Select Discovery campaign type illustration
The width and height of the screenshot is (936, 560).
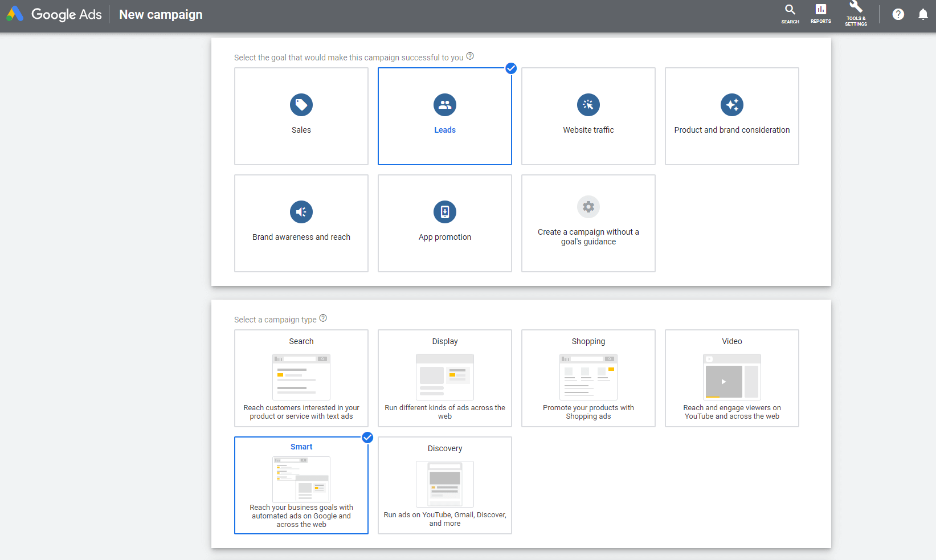point(445,484)
